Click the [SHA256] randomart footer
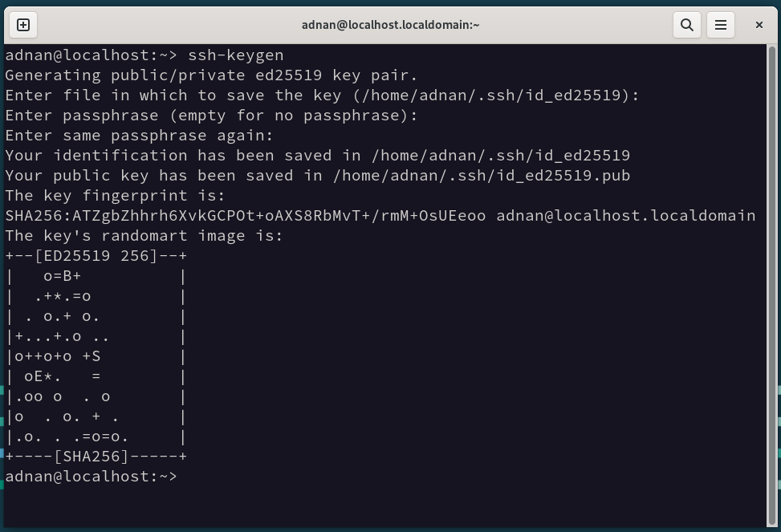This screenshot has height=532, width=781. pyautogui.click(x=92, y=457)
